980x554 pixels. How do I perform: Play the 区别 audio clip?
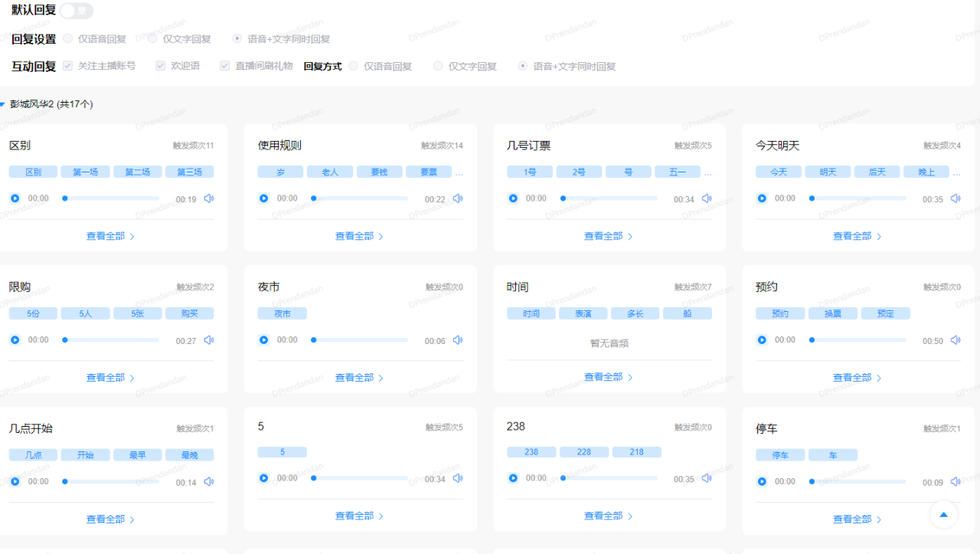15,198
